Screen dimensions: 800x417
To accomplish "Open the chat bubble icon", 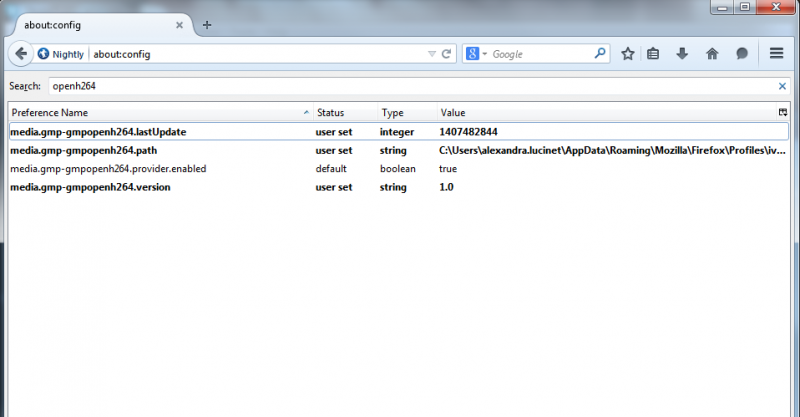I will pos(742,54).
